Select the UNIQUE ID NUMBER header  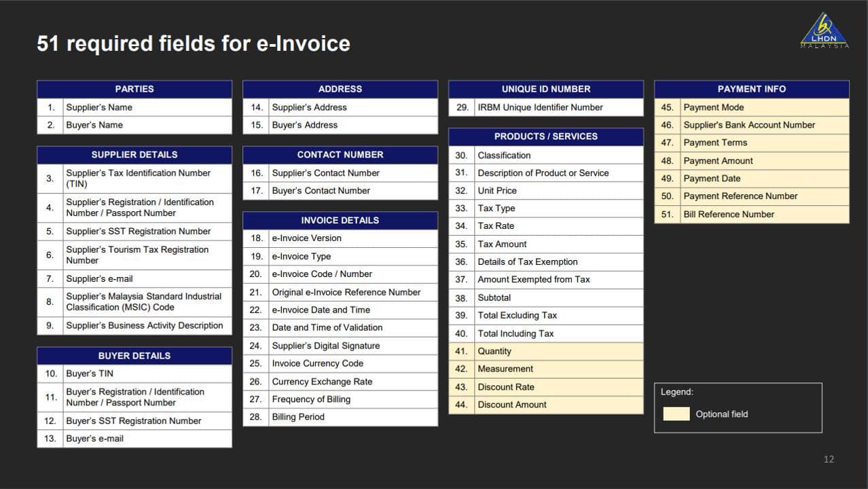point(546,89)
